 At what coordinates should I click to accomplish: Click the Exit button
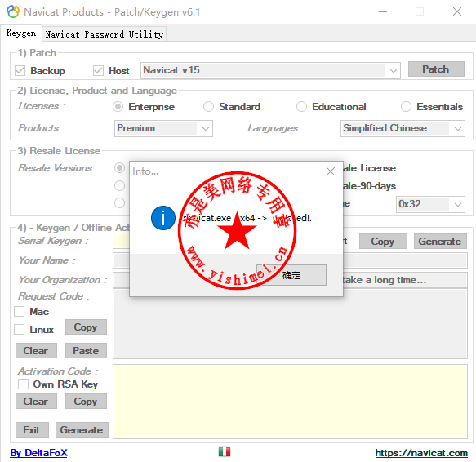click(32, 430)
